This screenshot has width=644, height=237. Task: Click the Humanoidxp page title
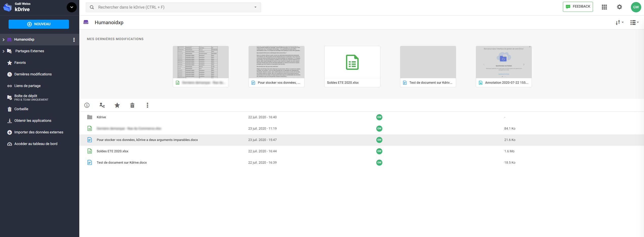[x=109, y=22]
